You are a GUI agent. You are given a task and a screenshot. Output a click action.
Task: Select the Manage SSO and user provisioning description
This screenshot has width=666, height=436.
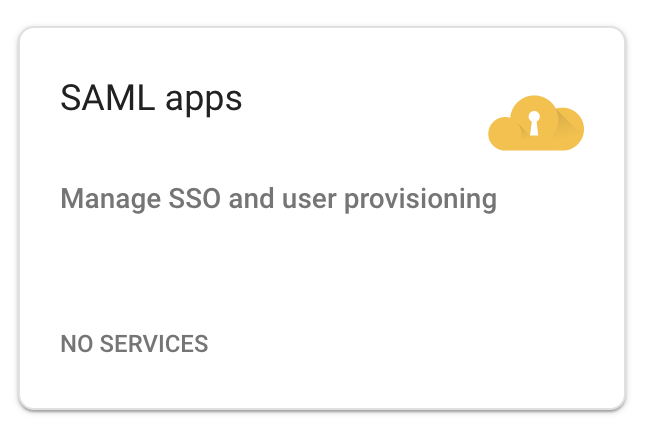pyautogui.click(x=279, y=199)
